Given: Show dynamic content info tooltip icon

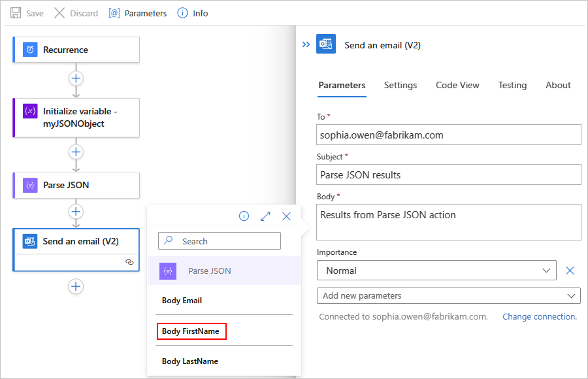Looking at the screenshot, I should pos(244,216).
